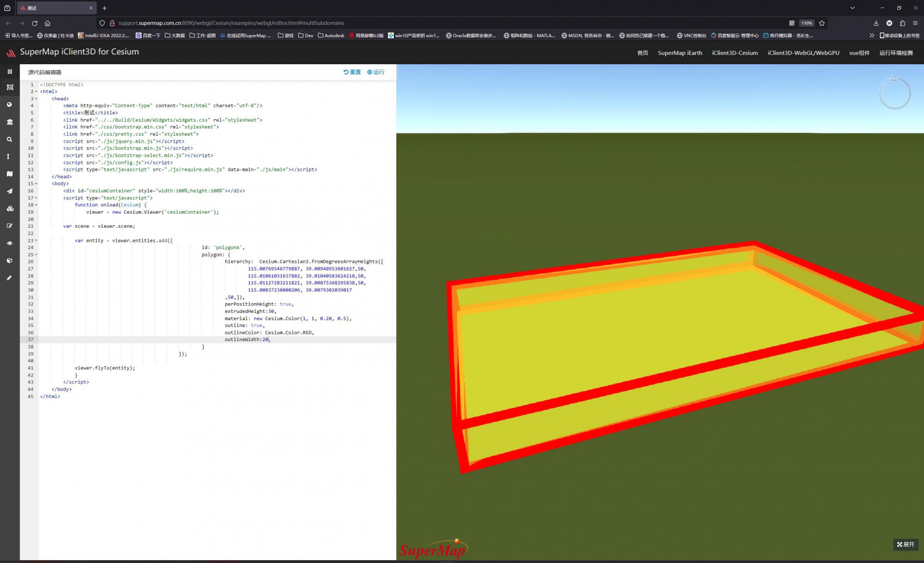
Task: Open the iClient3D-Cesium menu item
Action: [x=735, y=53]
